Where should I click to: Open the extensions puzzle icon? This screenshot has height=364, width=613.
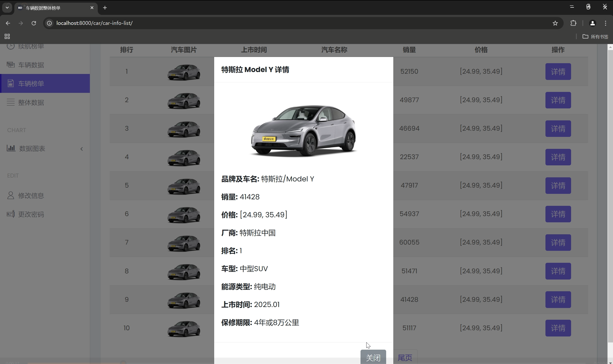click(573, 23)
